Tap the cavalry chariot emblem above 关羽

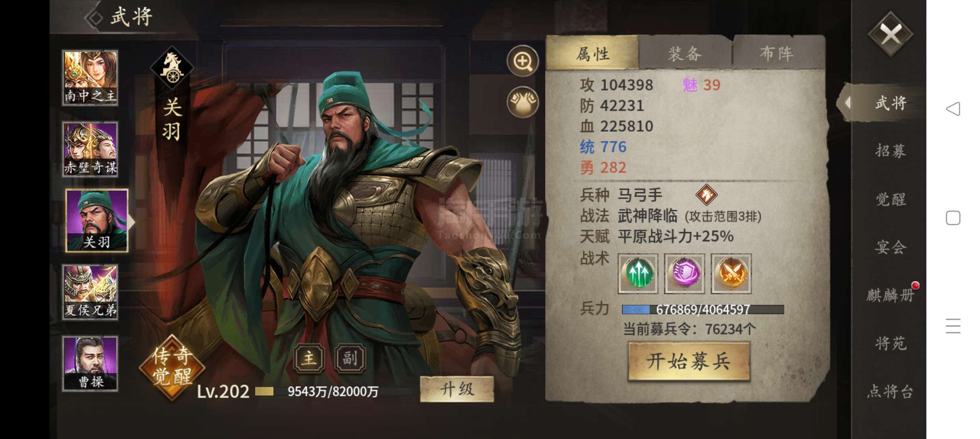pyautogui.click(x=172, y=67)
